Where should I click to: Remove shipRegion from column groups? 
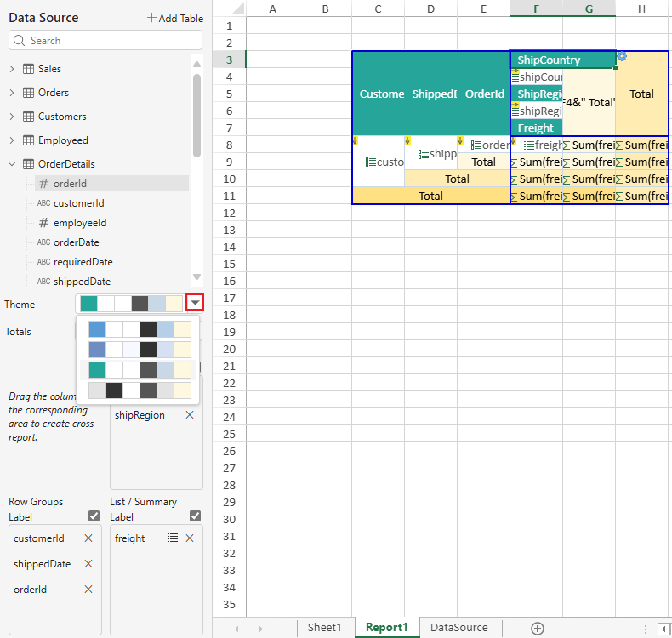[x=190, y=415]
